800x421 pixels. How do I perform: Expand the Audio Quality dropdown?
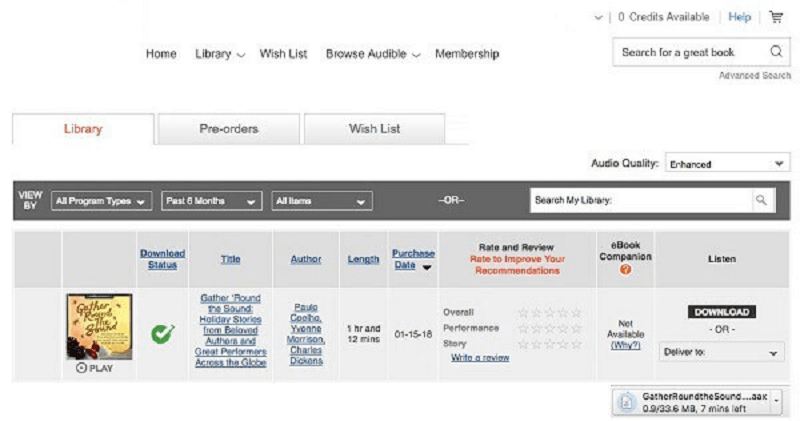726,164
